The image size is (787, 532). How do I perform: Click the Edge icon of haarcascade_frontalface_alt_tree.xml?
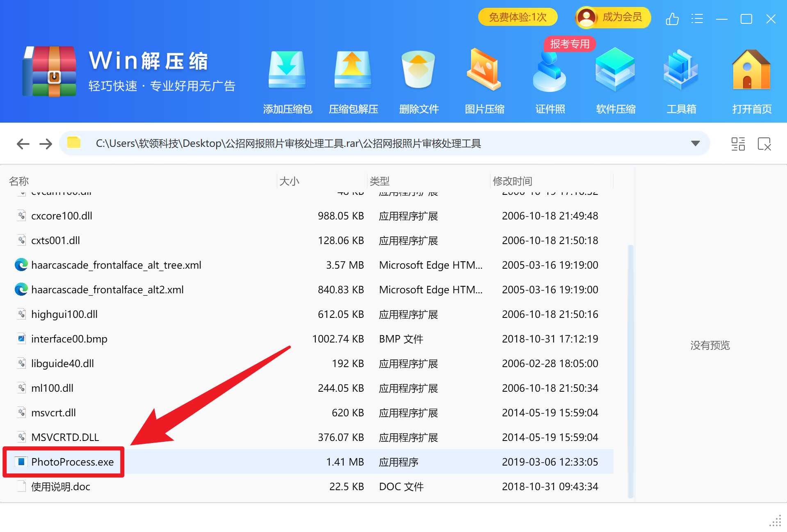[x=21, y=265]
